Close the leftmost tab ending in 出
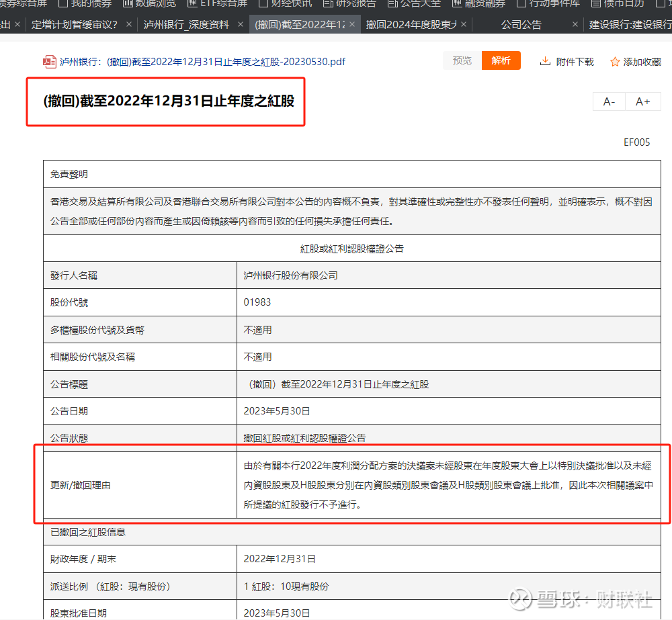The image size is (672, 620). 17,24
